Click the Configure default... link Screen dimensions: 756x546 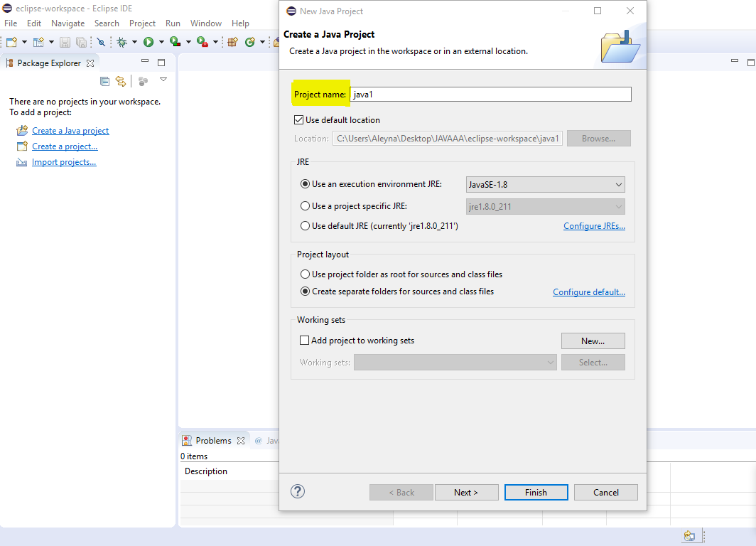[589, 291]
